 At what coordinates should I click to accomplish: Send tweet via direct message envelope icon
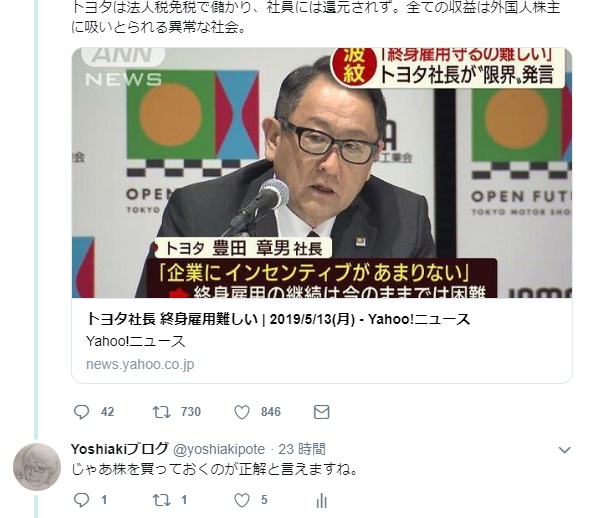[321, 412]
